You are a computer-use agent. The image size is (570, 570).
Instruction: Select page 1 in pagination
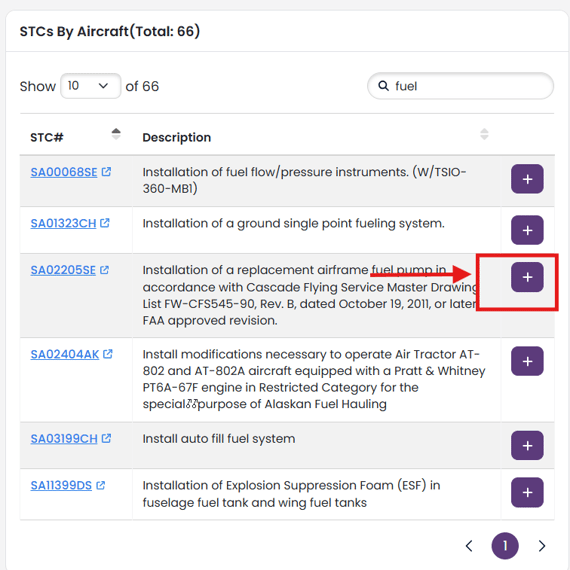505,546
